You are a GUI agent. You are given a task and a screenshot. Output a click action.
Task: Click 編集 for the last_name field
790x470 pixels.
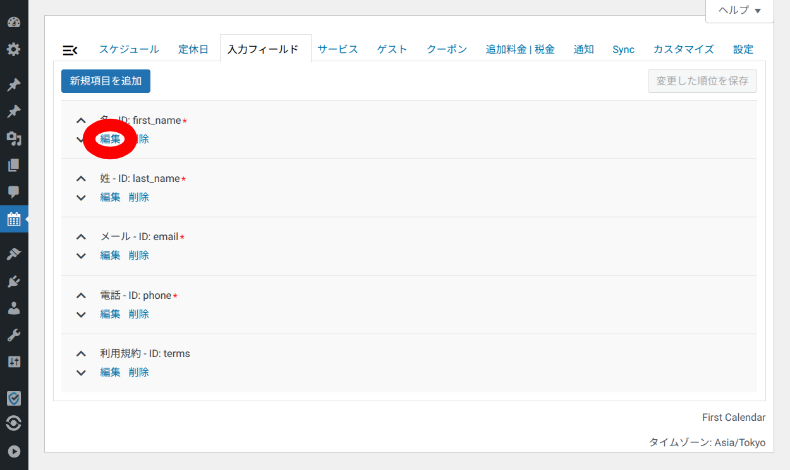pyautogui.click(x=110, y=197)
